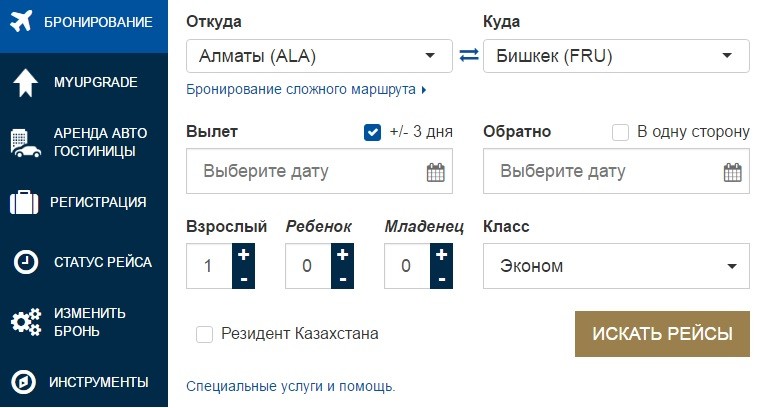The height and width of the screenshot is (408, 759).
Task: Click the Обратно date input field
Action: tap(603, 172)
